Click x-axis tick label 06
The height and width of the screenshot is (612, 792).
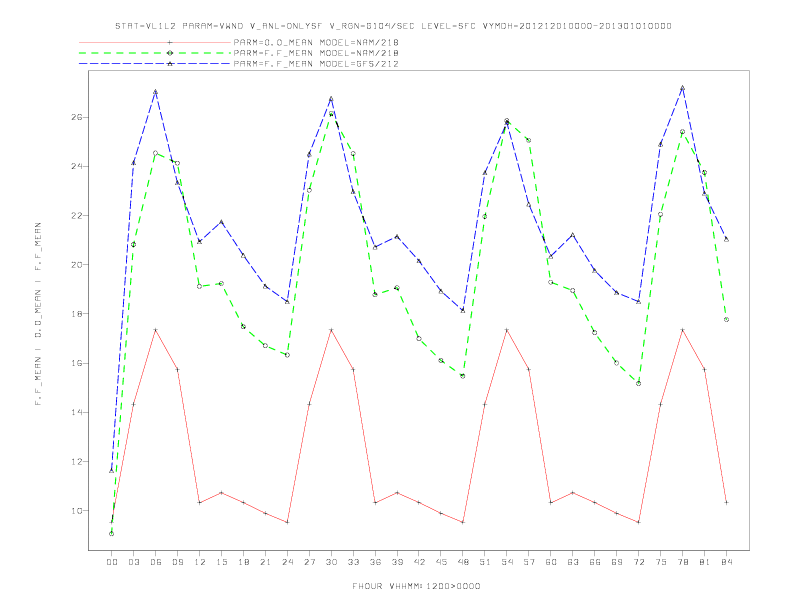(x=156, y=562)
